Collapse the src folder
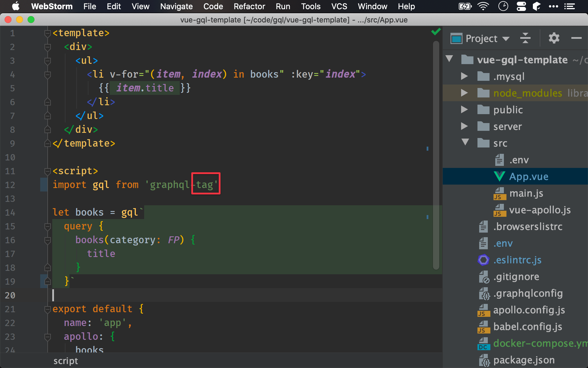588x368 pixels. click(465, 142)
